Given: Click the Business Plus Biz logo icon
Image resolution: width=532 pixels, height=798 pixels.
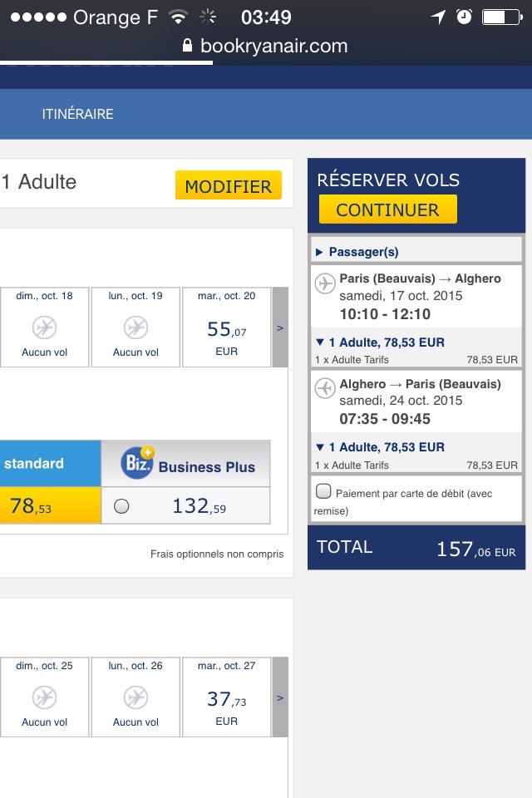Looking at the screenshot, I should tap(137, 463).
